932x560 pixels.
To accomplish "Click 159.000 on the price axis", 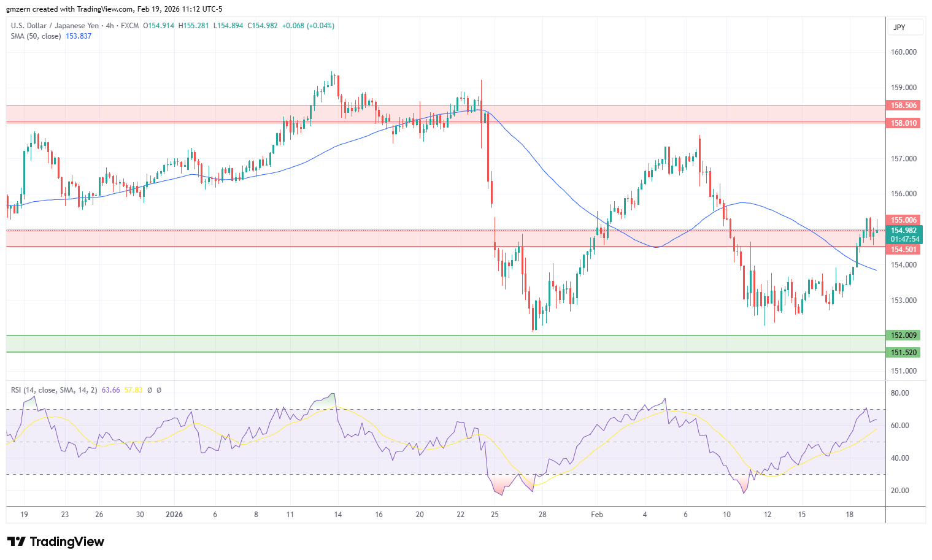I will click(x=904, y=88).
